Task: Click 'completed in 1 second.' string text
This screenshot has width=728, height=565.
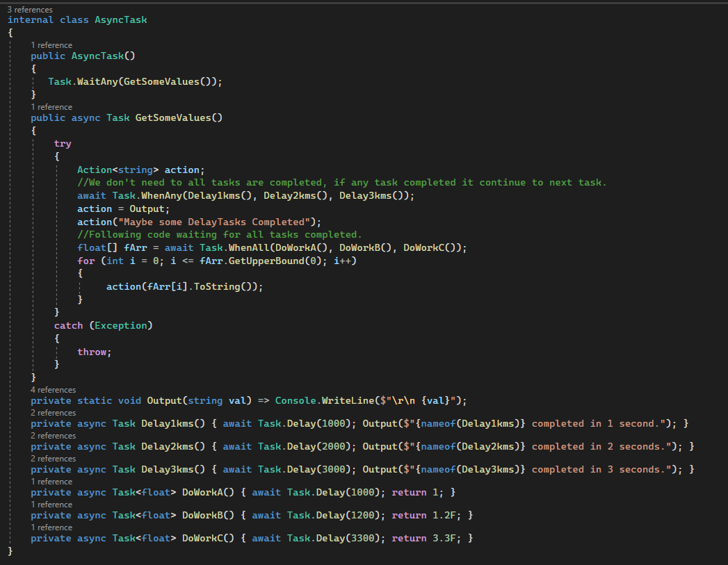Action: click(x=595, y=423)
